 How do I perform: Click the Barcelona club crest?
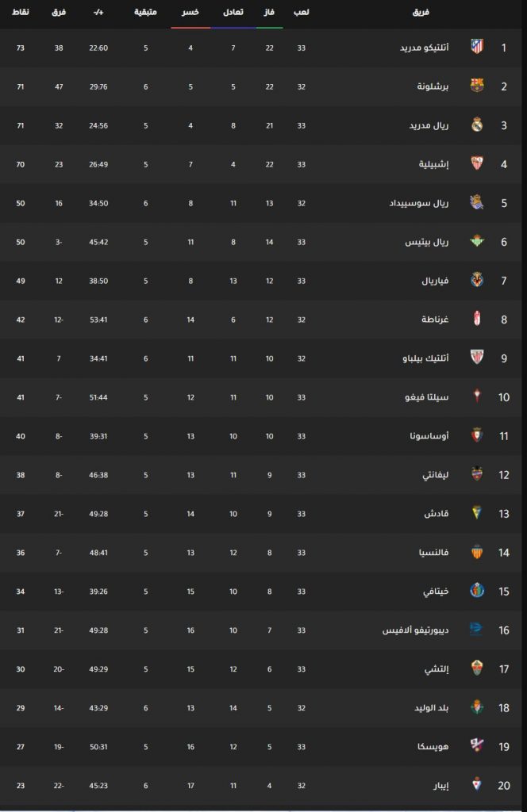[477, 86]
